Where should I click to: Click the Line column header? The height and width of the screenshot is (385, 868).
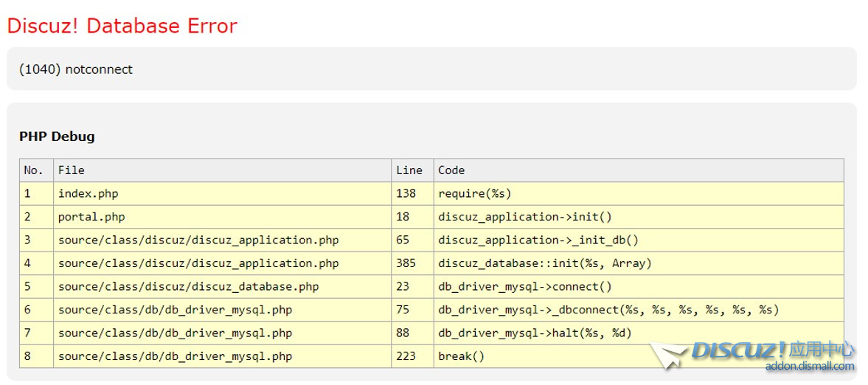pyautogui.click(x=409, y=170)
